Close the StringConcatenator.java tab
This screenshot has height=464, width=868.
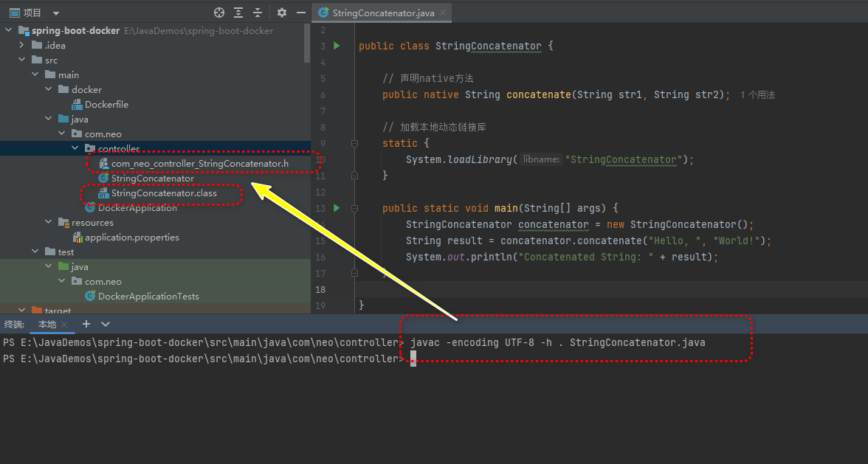(x=443, y=12)
